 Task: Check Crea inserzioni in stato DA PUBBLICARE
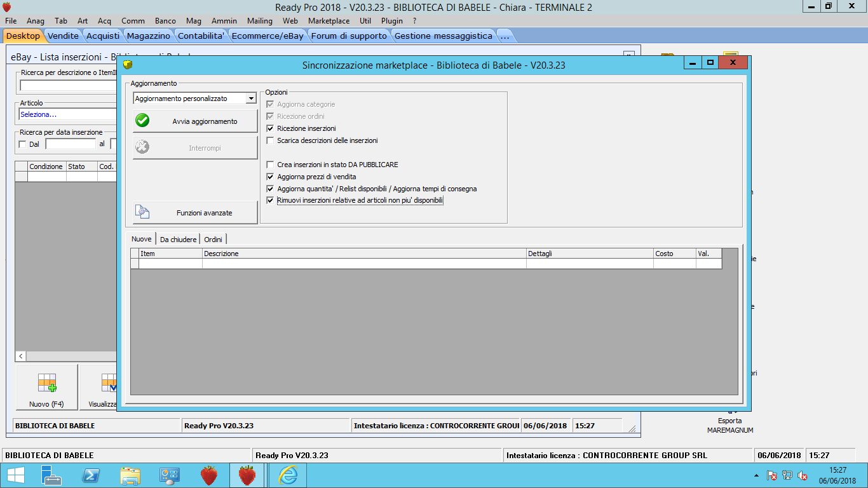pos(271,165)
